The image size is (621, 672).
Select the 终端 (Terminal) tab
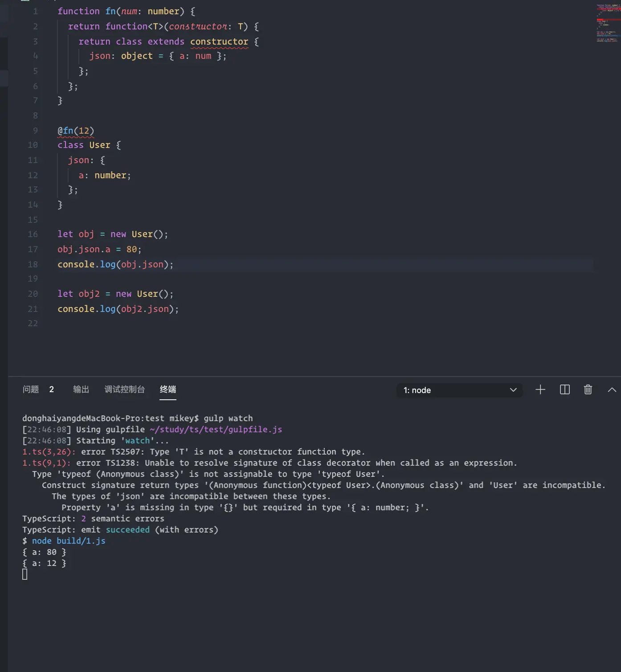[168, 389]
